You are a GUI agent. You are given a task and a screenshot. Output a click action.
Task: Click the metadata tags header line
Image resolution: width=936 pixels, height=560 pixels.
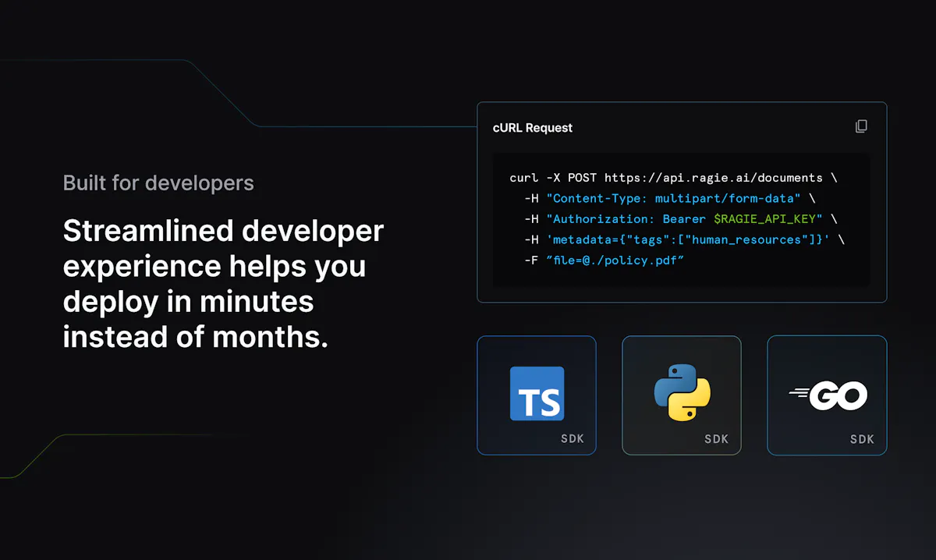coord(685,239)
